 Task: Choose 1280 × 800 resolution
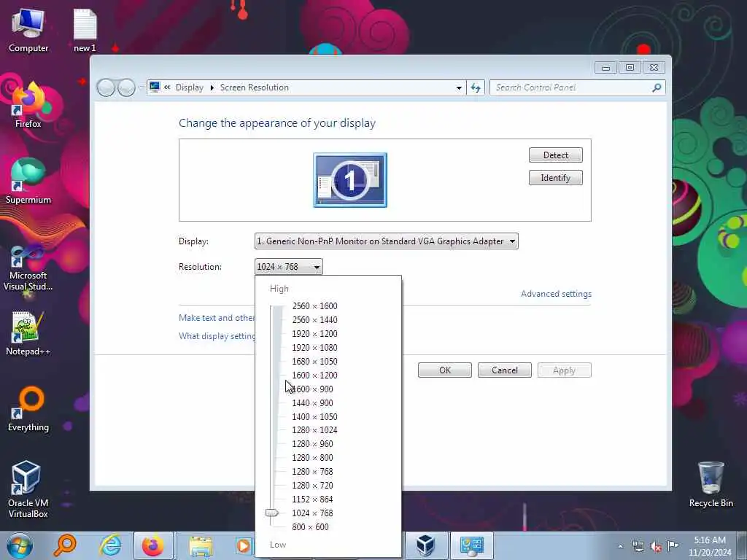click(312, 458)
